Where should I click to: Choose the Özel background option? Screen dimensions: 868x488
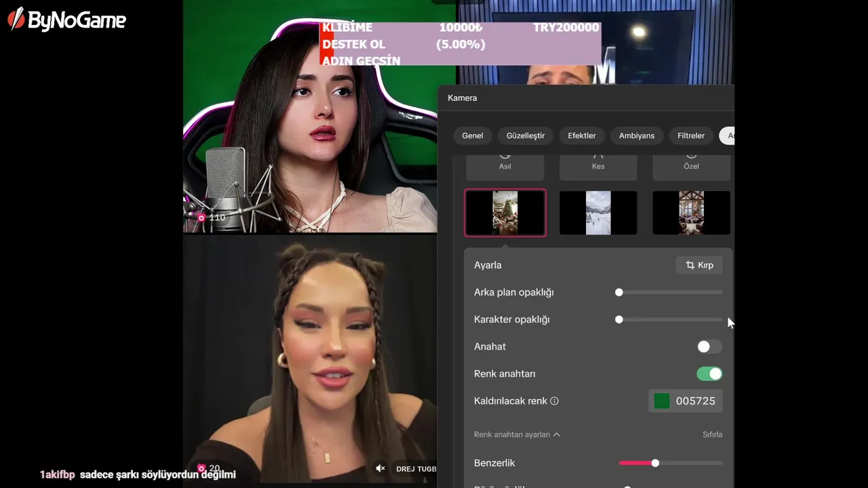pos(691,167)
